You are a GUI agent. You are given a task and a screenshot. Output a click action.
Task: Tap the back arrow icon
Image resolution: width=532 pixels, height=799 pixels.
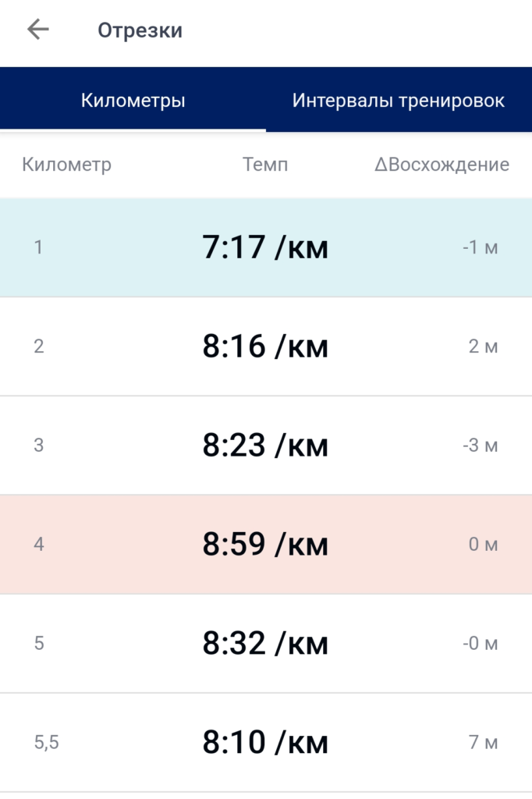pos(38,30)
